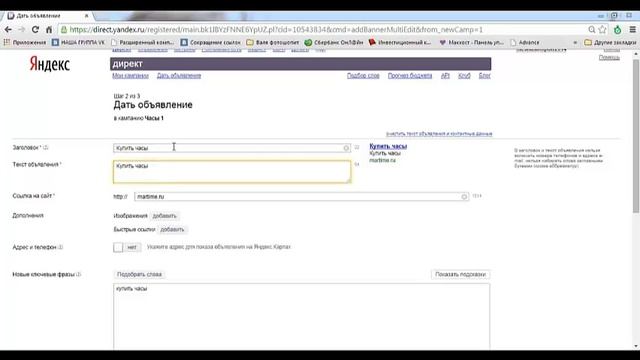Click the Подобрать слова button
The width and height of the screenshot is (640, 360).
(x=139, y=275)
